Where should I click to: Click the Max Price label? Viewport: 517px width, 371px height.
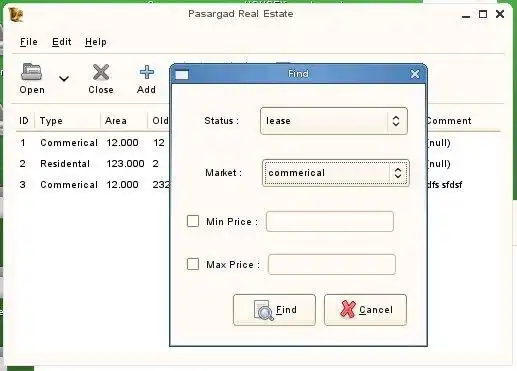click(233, 265)
